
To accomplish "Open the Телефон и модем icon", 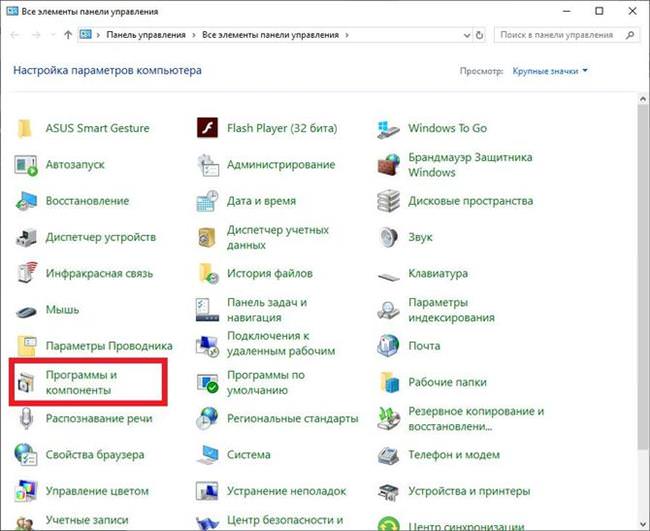I will (388, 456).
